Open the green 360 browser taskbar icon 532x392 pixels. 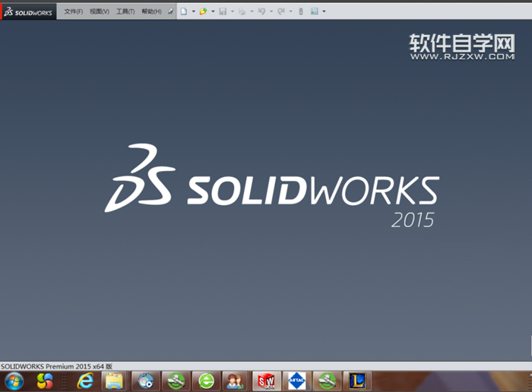tap(206, 381)
